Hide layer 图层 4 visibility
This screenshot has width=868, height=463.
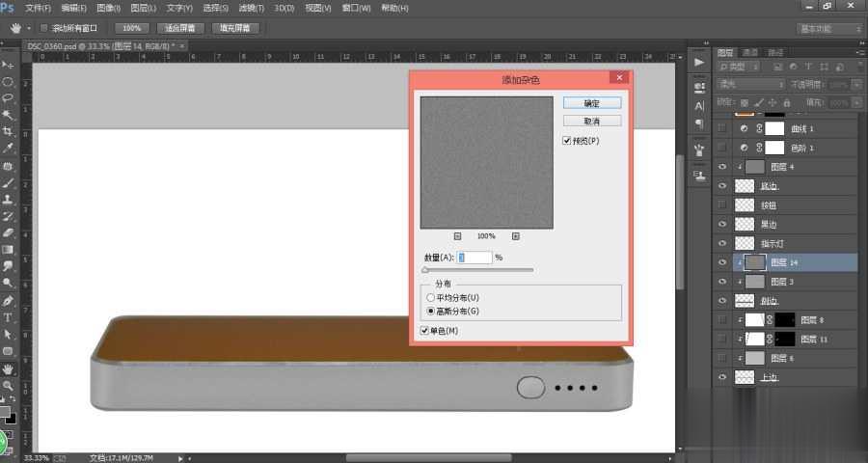tap(721, 167)
